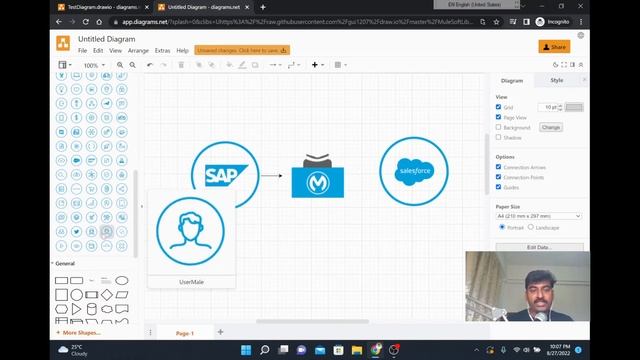This screenshot has height=360, width=640.
Task: Toggle fullscreen mode icon
Action: (564, 65)
